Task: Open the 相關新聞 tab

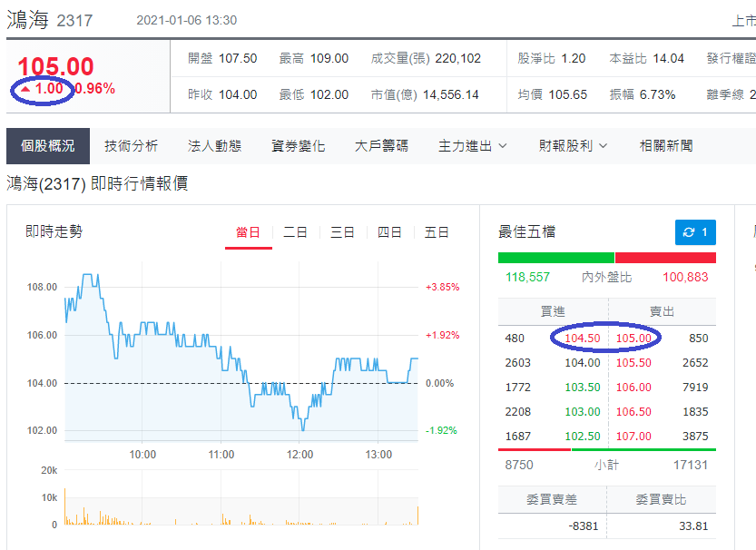Action: (666, 146)
